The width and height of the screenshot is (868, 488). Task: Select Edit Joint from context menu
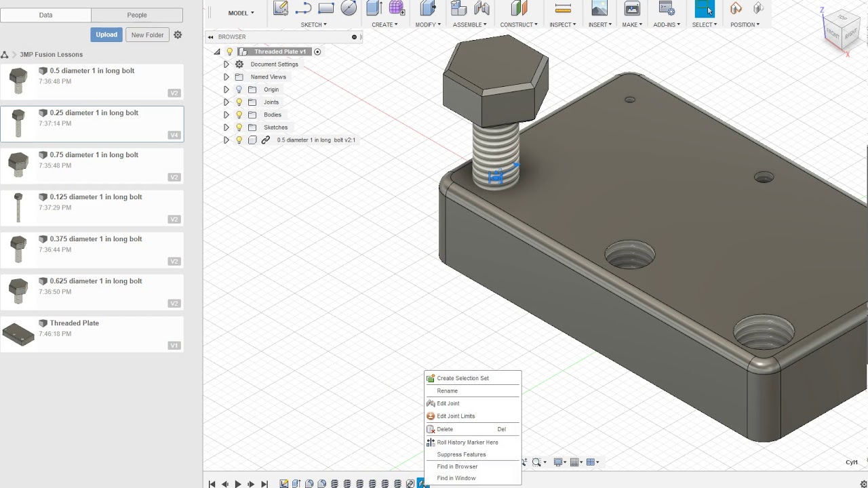coord(473,403)
